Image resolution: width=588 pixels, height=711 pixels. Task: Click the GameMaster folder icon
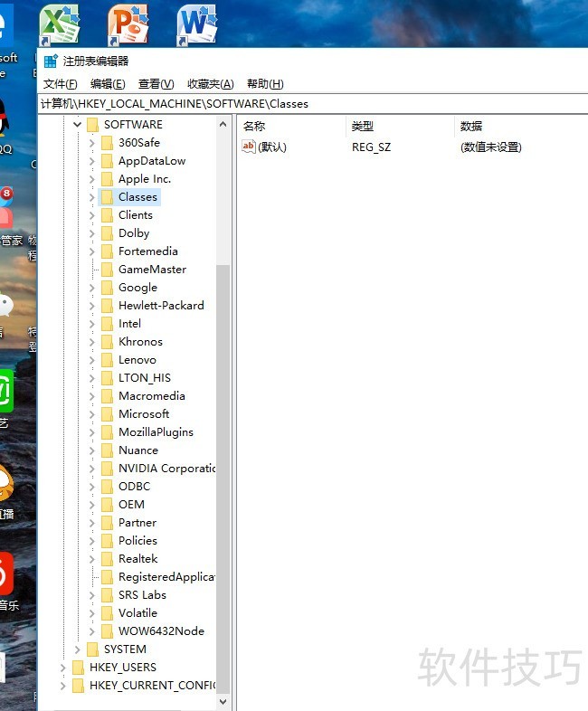(107, 270)
